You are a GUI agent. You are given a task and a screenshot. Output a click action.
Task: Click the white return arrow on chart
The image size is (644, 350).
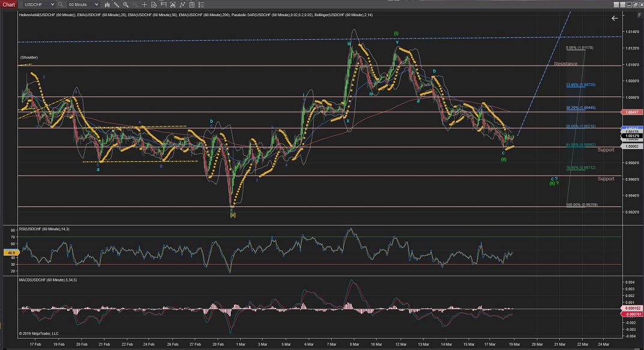614,19
